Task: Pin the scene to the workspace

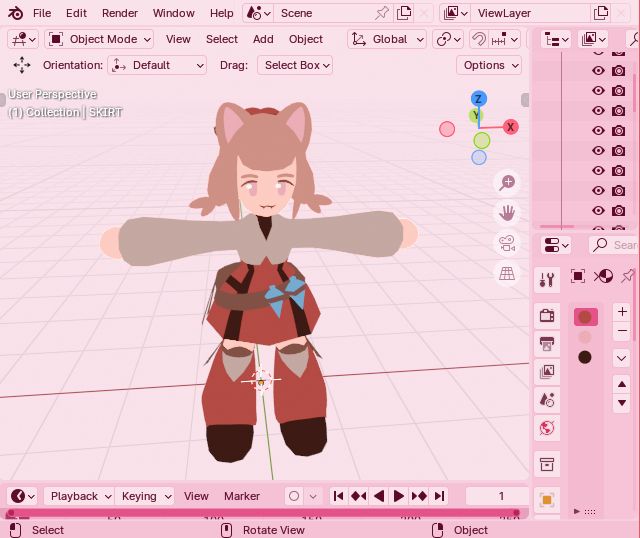Action: 382,13
